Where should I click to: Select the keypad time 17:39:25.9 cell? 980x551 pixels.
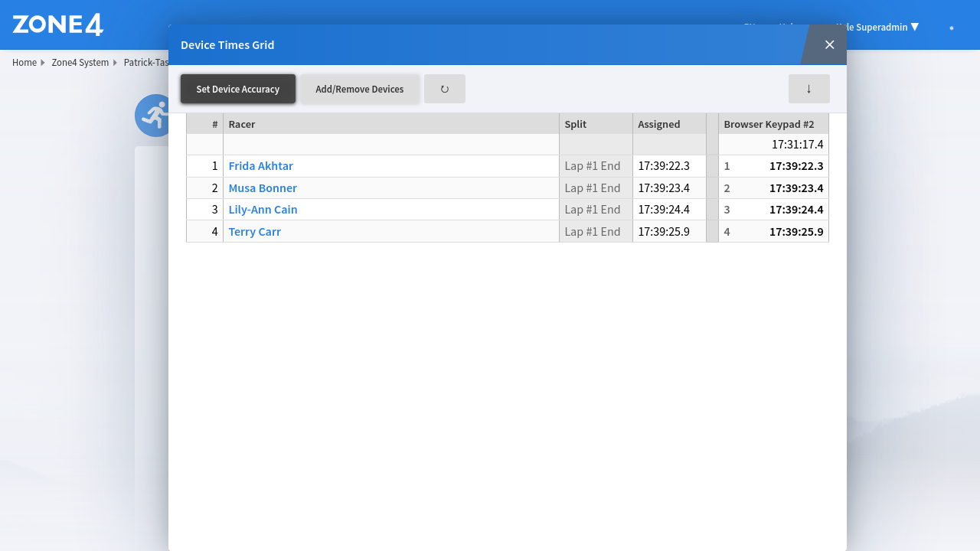coord(796,232)
